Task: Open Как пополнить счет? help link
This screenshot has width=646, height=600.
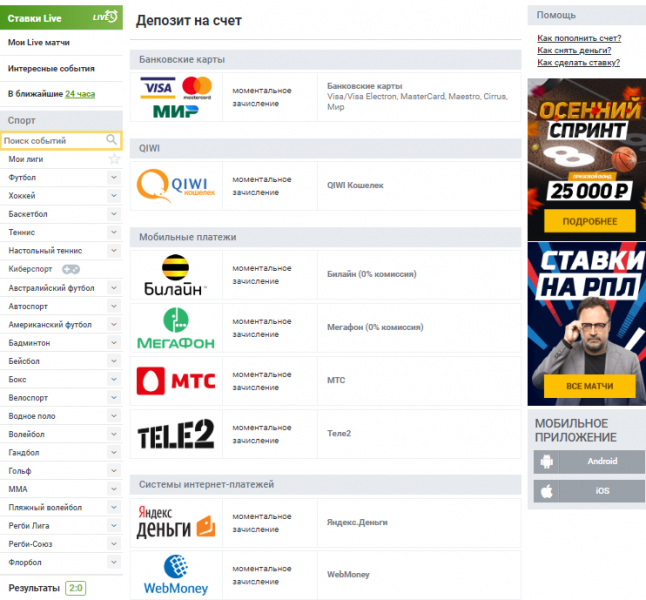Action: [579, 38]
